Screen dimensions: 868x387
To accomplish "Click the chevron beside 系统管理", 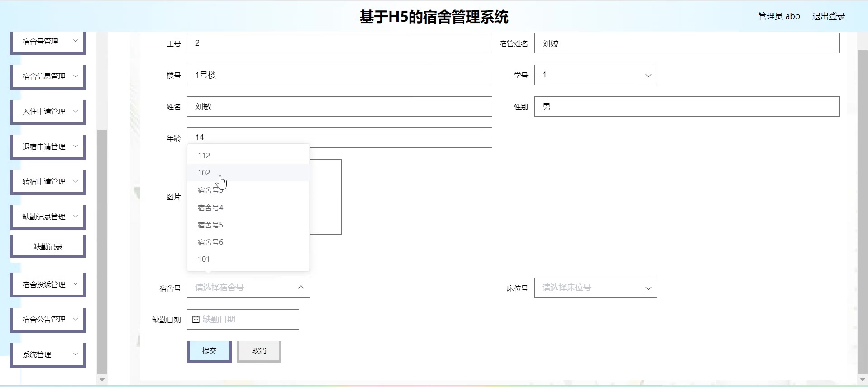I will (76, 354).
